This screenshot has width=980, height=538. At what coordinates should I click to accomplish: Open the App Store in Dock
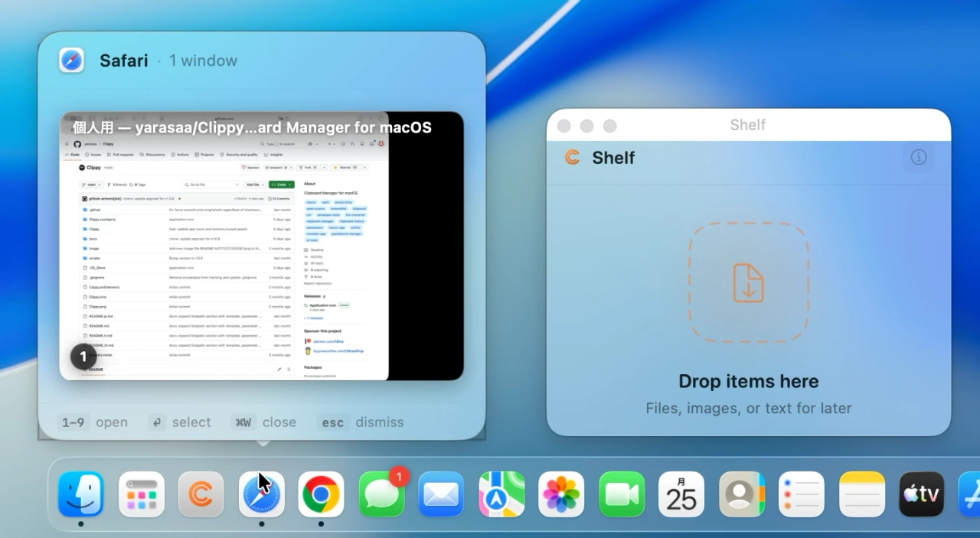click(x=969, y=494)
